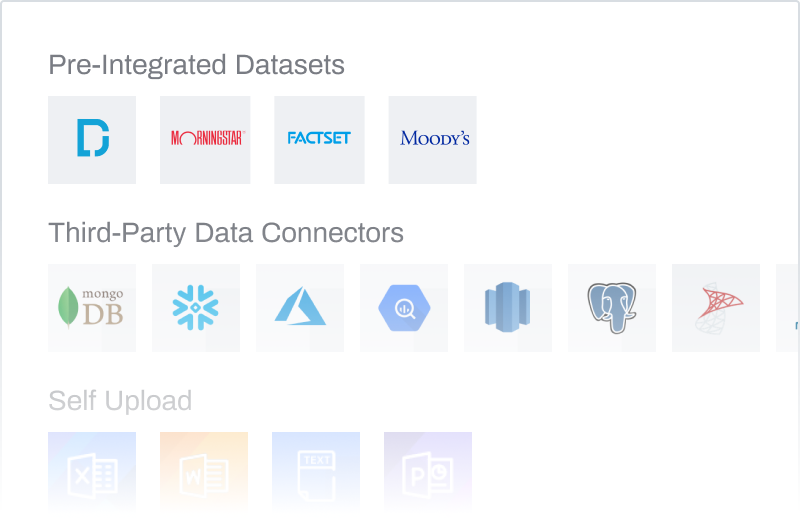
Task: Select the SQL Server connector icon
Action: point(716,307)
